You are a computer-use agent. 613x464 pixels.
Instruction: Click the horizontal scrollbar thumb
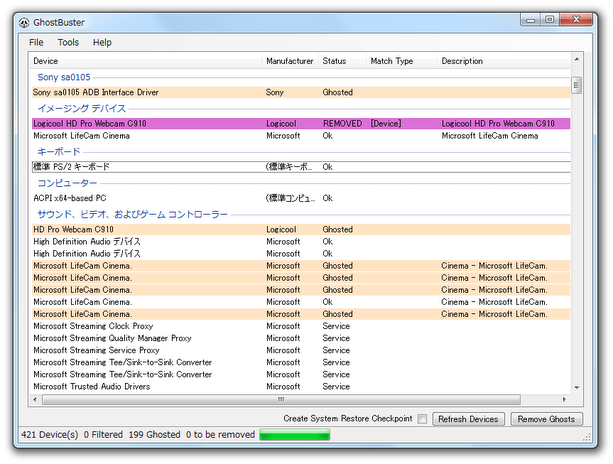click(281, 400)
